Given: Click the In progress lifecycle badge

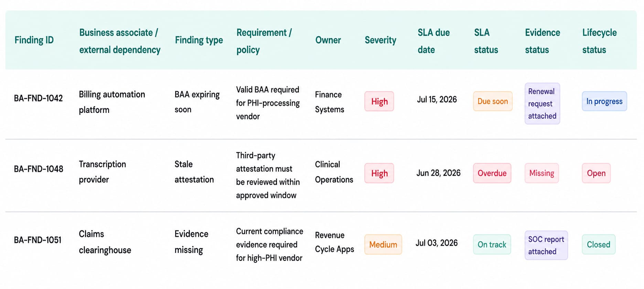Looking at the screenshot, I should coord(604,101).
